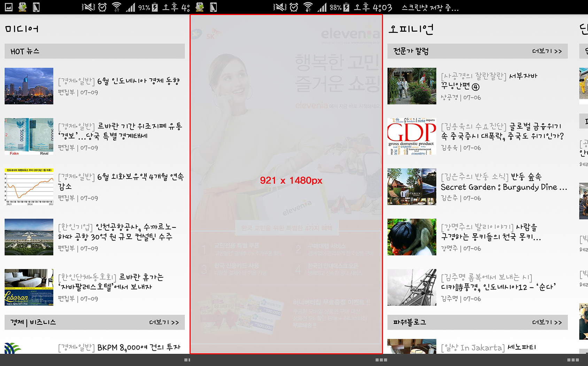Tap the airport aerial view thumbnail

click(29, 237)
